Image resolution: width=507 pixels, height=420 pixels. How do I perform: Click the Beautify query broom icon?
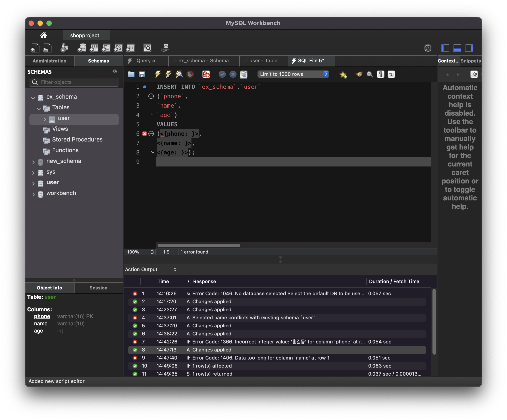pyautogui.click(x=359, y=74)
